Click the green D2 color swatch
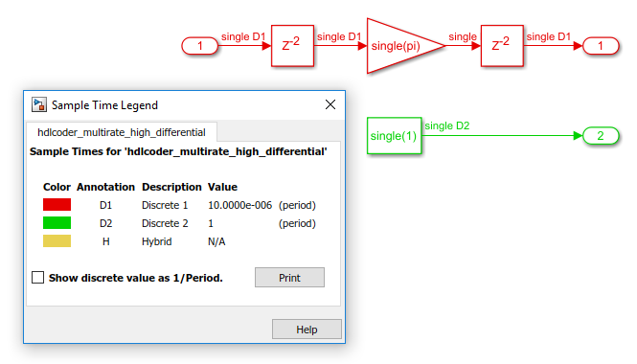This screenshot has width=637, height=364. 57,222
